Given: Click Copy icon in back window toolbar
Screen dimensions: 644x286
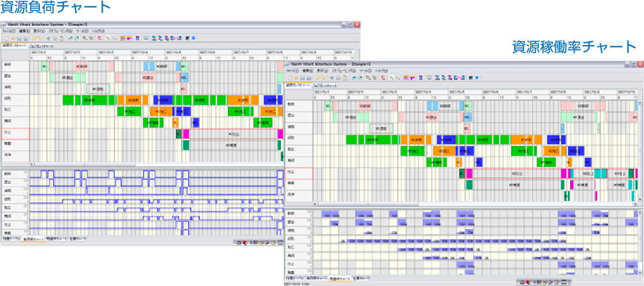Looking at the screenshot, I should coord(55,38).
